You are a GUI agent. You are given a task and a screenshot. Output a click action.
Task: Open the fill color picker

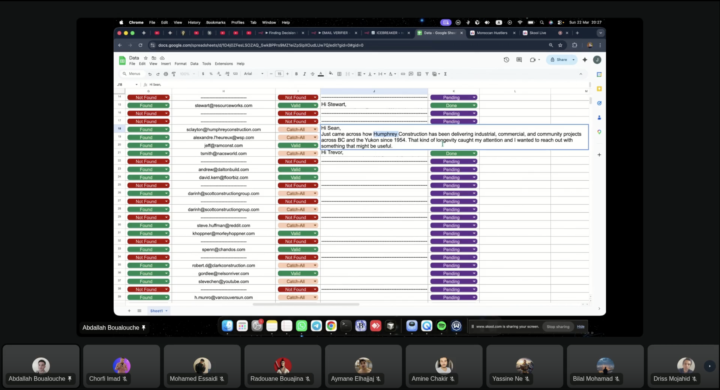tap(331, 74)
